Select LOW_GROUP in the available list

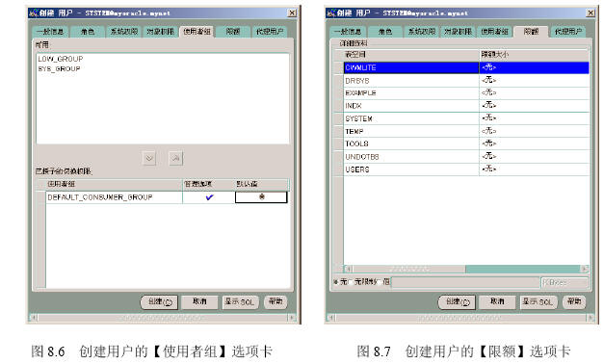click(61, 59)
